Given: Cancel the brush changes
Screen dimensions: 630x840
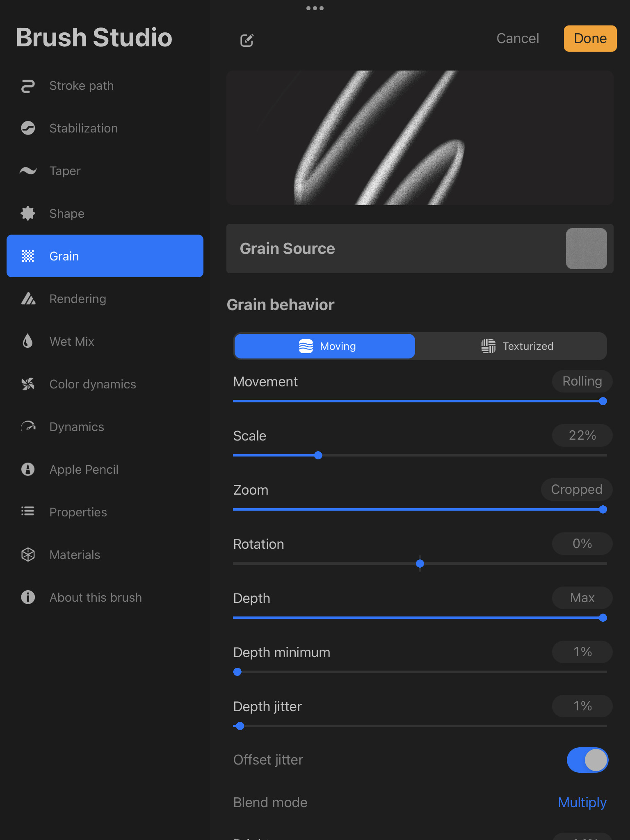Looking at the screenshot, I should (518, 39).
